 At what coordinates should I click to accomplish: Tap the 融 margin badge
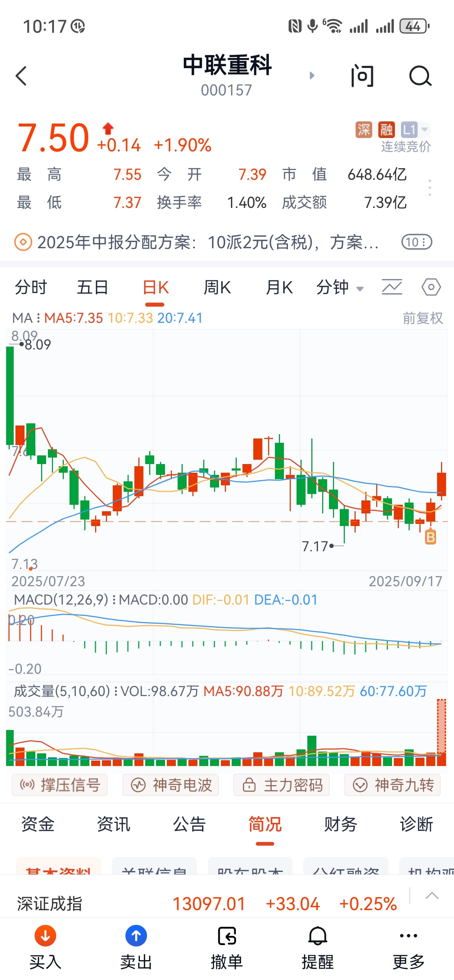[386, 130]
